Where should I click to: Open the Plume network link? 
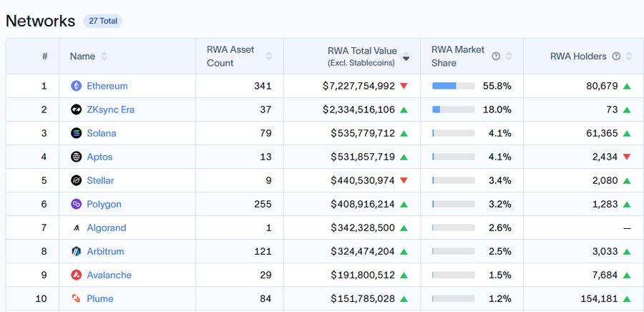(99, 298)
